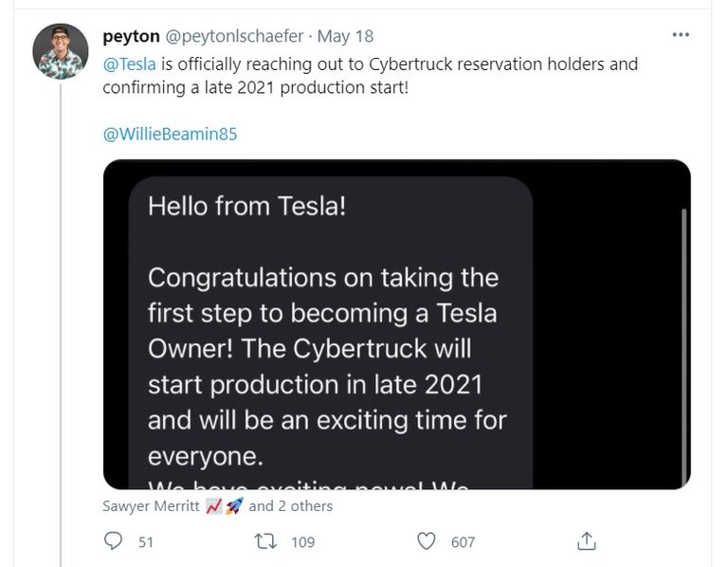Click the reply speech bubble icon
This screenshot has height=567, width=728.
coord(114,541)
